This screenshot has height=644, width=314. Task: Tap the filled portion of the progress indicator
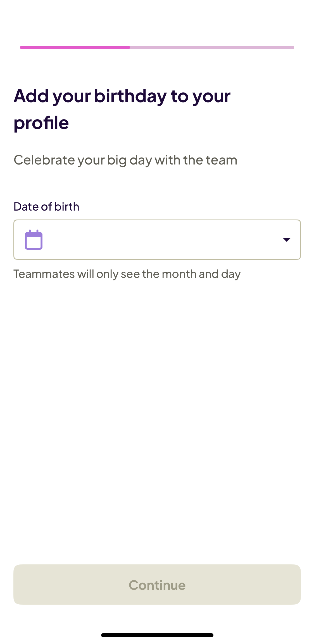click(75, 47)
